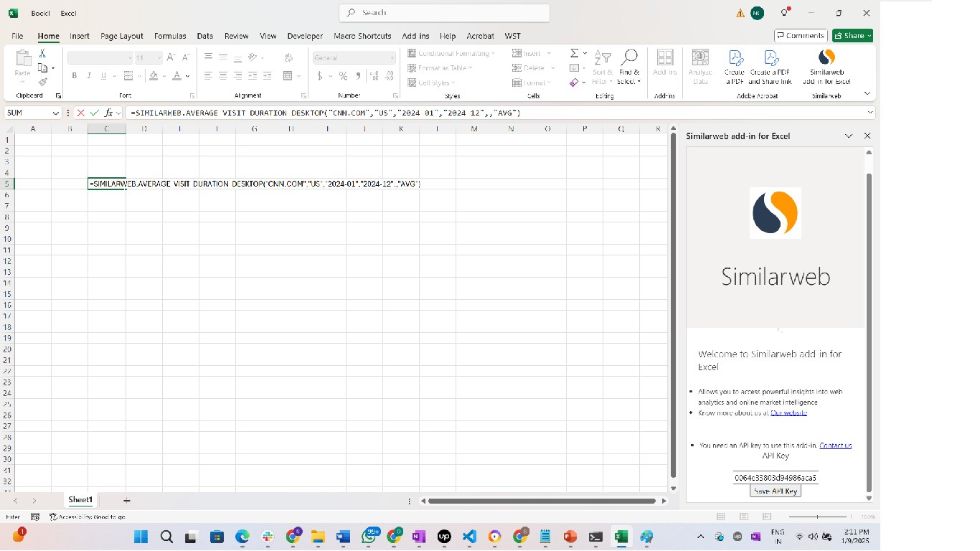Apply Percent Style number format
The width and height of the screenshot is (980, 551).
[343, 76]
